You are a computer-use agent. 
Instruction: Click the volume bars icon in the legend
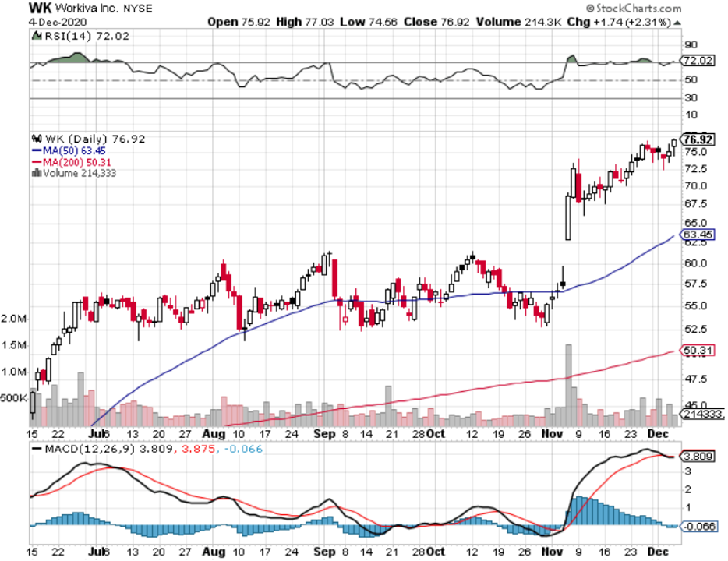35,173
